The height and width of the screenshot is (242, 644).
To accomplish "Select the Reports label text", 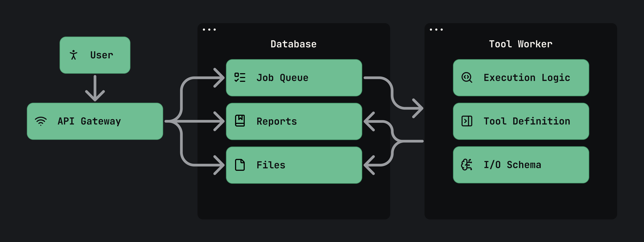I will [277, 122].
